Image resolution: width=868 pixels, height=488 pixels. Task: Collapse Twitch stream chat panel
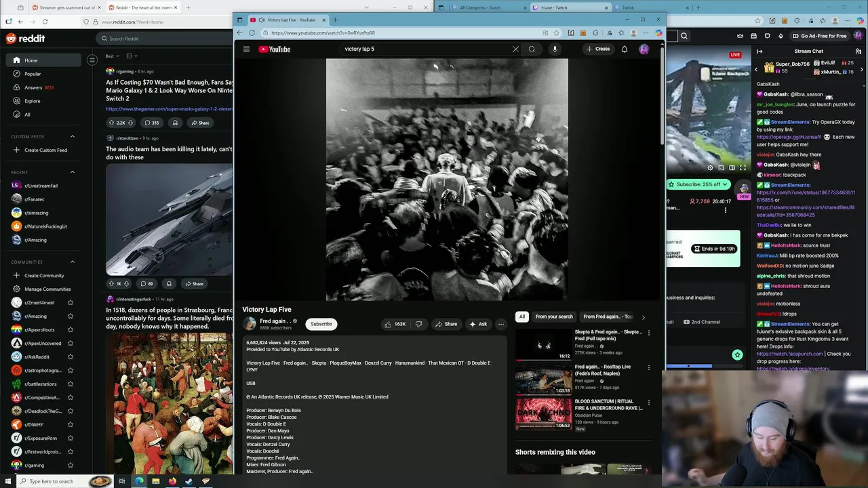759,51
